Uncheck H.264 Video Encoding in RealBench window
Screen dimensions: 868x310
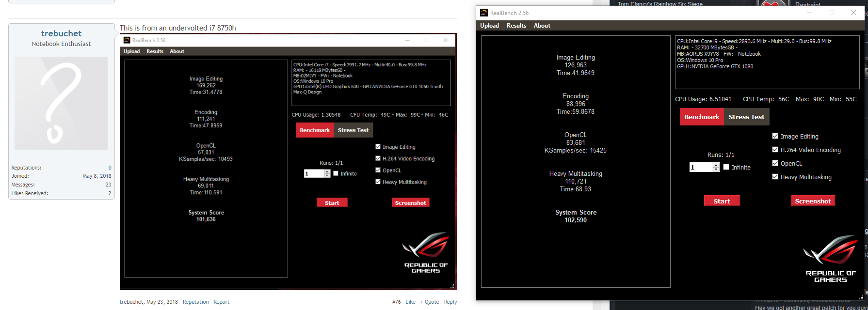click(775, 150)
